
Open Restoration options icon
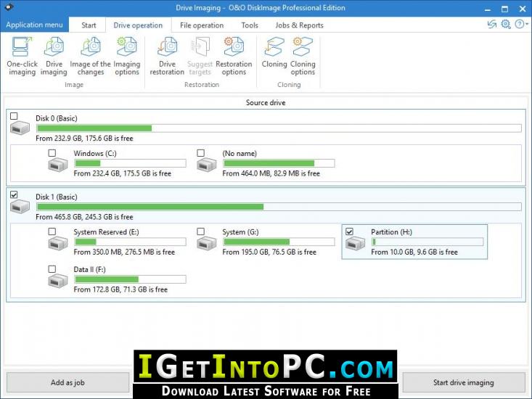[234, 57]
